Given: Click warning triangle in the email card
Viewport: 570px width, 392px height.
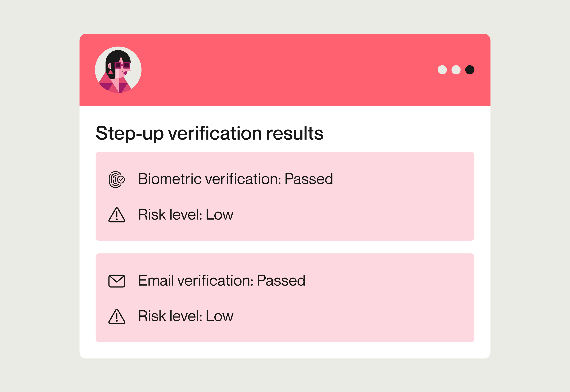Looking at the screenshot, I should [x=117, y=316].
